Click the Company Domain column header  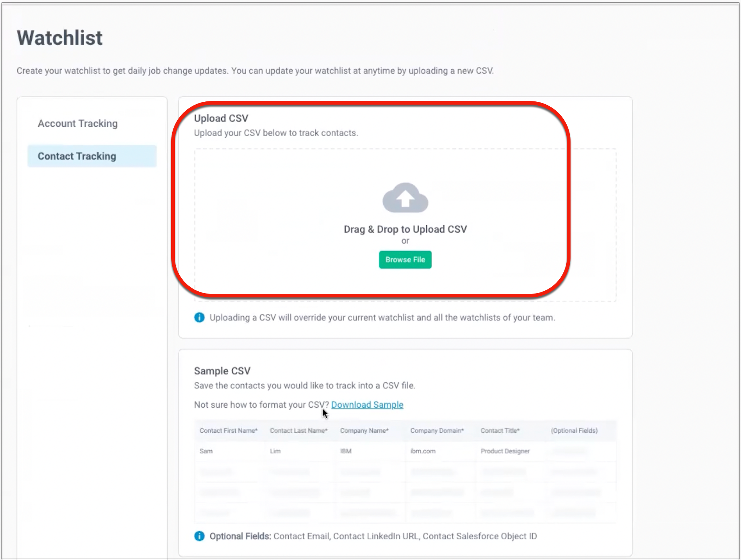pyautogui.click(x=437, y=430)
